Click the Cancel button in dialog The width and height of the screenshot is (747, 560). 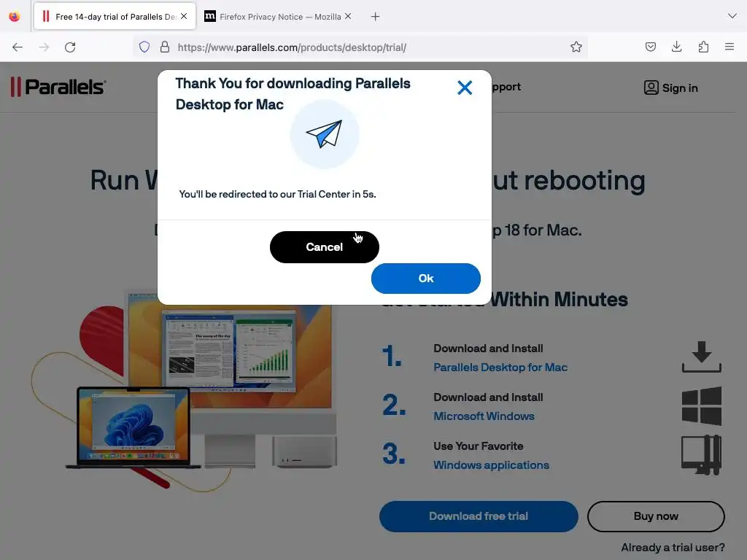[325, 247]
